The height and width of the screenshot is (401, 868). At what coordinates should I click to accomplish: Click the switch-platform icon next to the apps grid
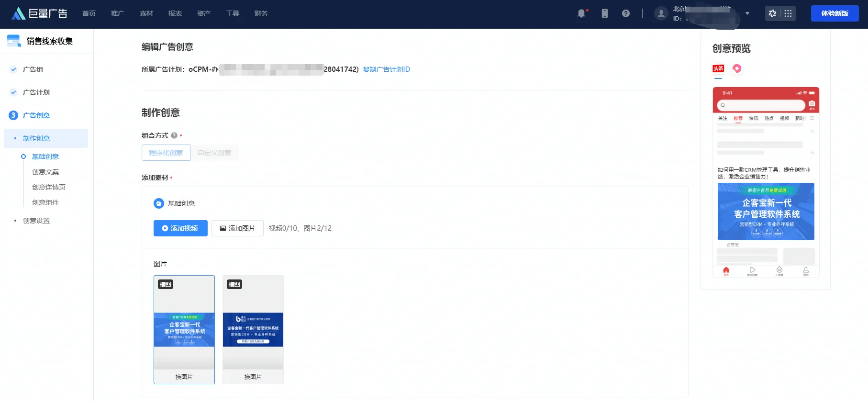(772, 13)
